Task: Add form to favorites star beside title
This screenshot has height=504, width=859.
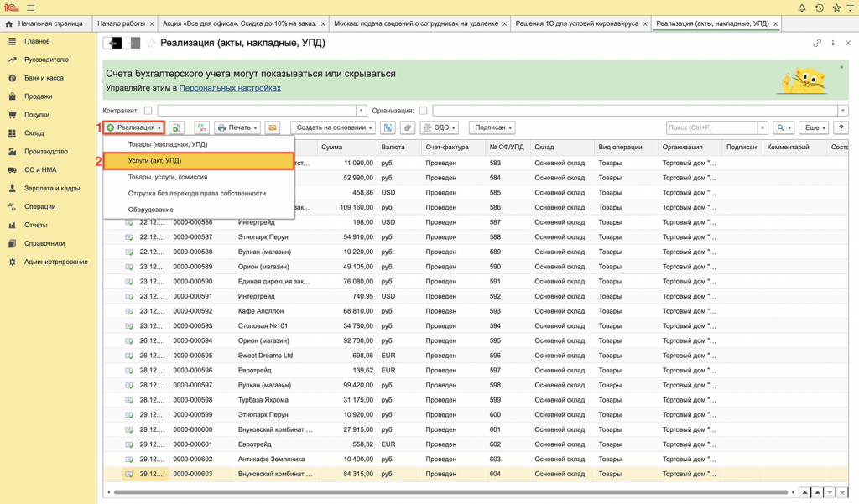Action: [151, 43]
